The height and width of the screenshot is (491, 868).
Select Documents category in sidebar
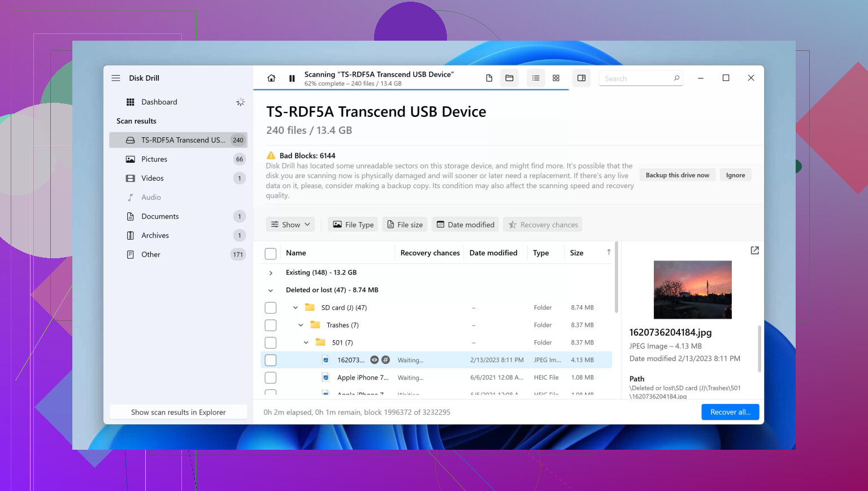[x=160, y=216]
